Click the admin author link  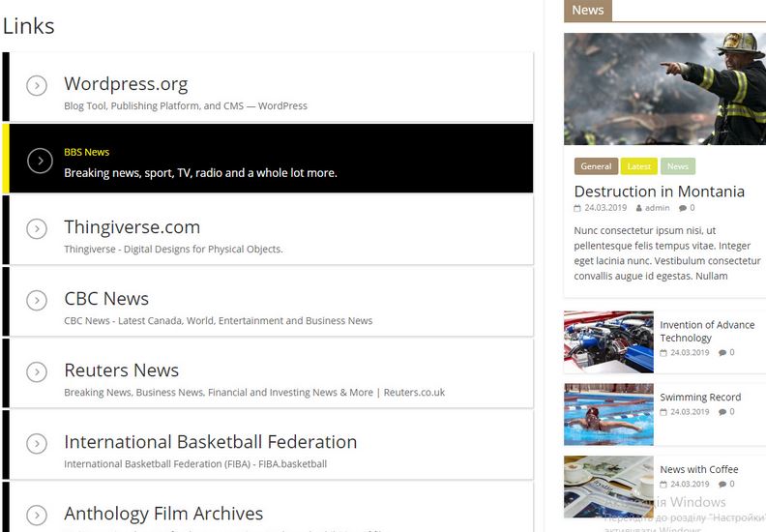(x=657, y=208)
